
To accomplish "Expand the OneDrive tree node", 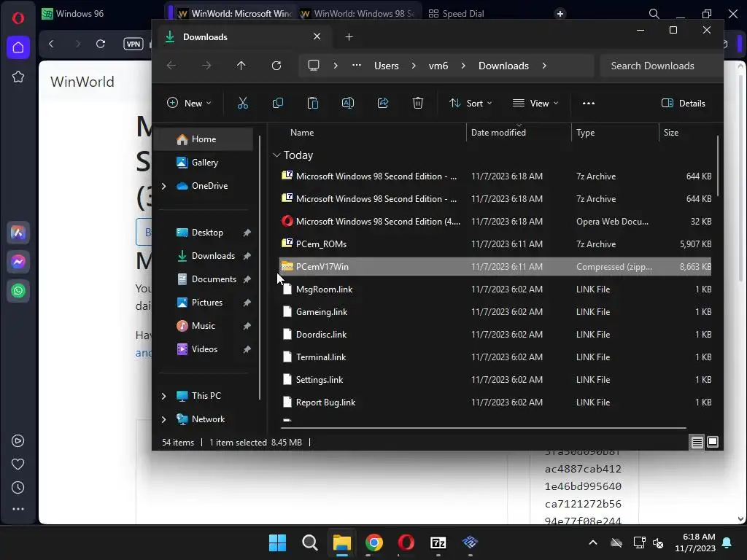I will [x=164, y=186].
